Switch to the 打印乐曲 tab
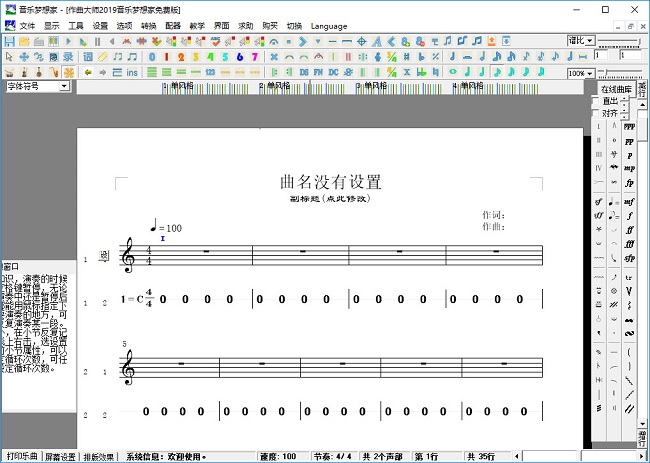650x463 pixels. 20,456
